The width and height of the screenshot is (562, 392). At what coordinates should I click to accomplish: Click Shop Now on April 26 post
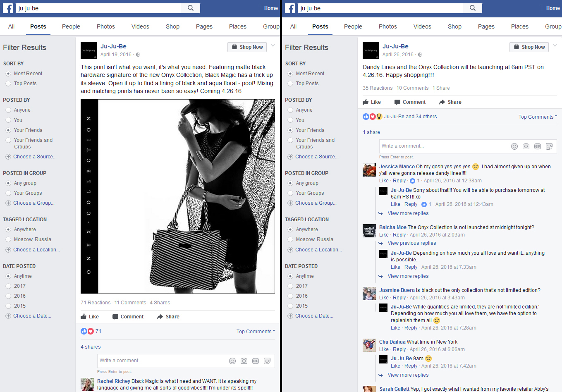coord(529,47)
